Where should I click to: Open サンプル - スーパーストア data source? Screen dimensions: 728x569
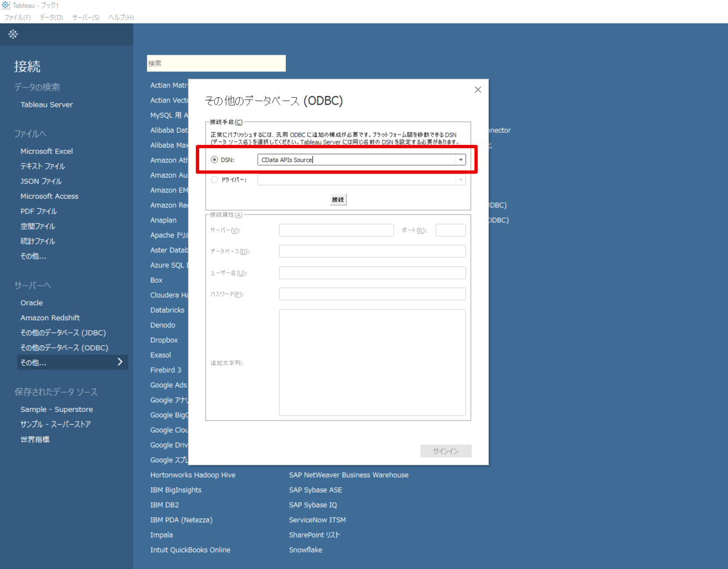[55, 425]
